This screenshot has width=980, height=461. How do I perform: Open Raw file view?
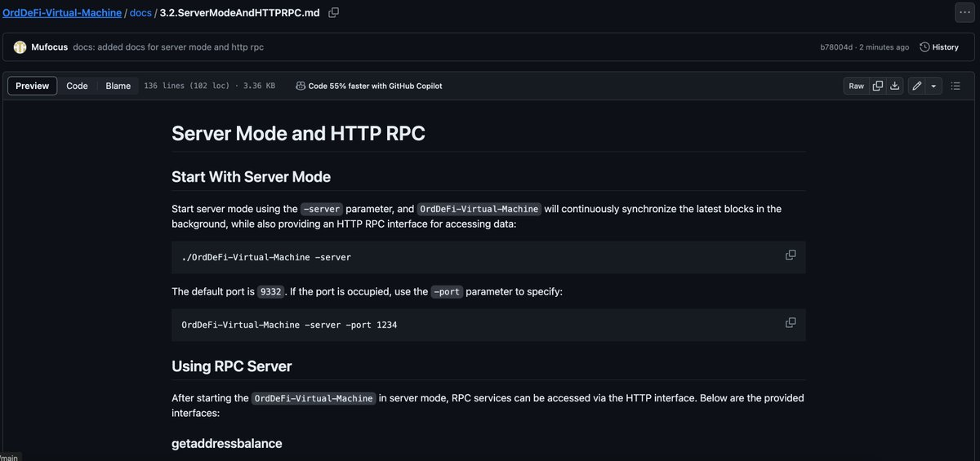856,86
